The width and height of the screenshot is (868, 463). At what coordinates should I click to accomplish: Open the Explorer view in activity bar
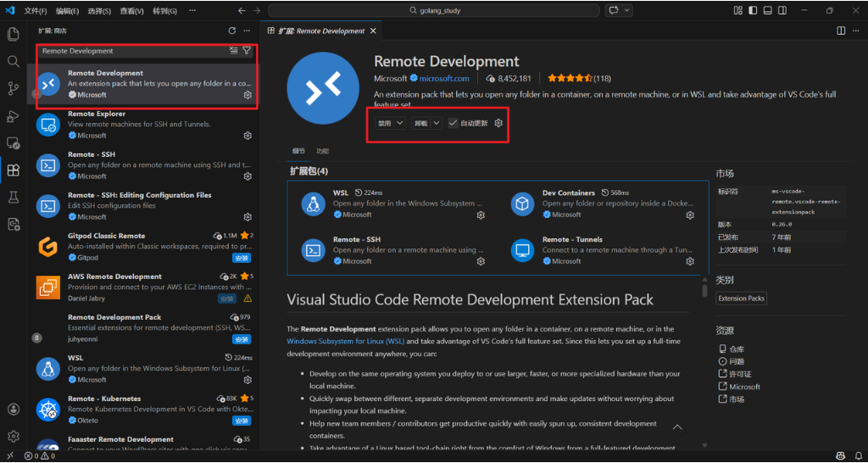tap(14, 34)
